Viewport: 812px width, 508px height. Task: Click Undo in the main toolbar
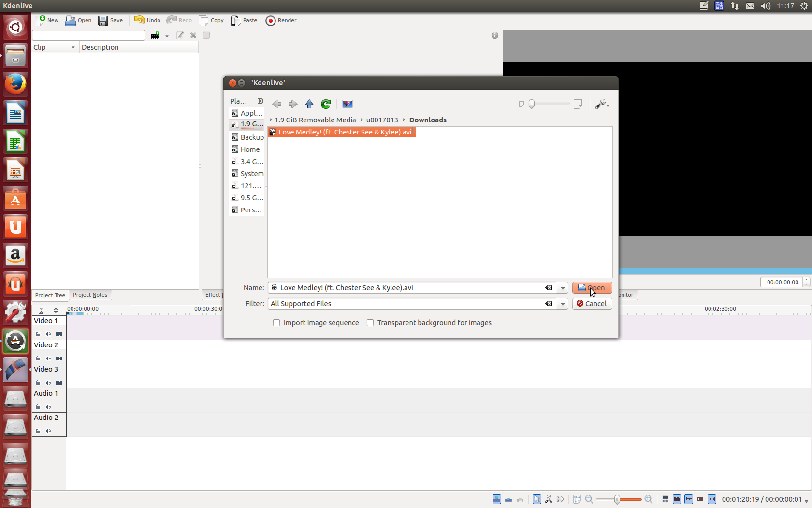[x=147, y=20]
